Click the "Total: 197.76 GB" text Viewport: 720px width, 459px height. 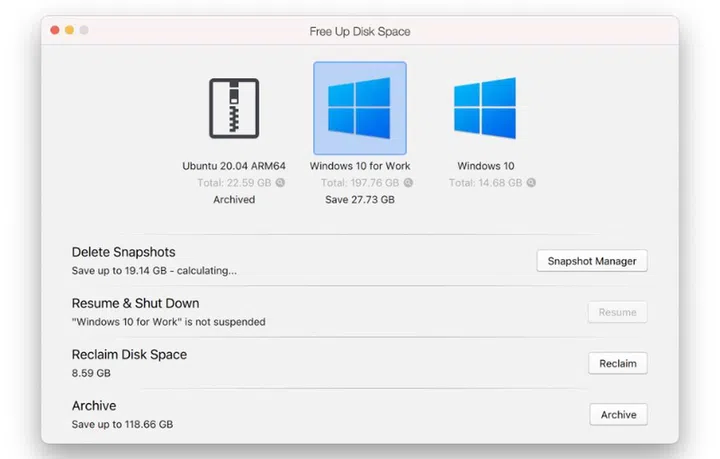[x=360, y=183]
